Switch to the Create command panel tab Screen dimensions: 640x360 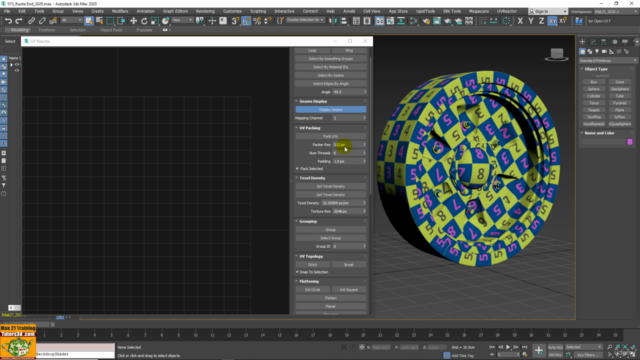point(582,42)
